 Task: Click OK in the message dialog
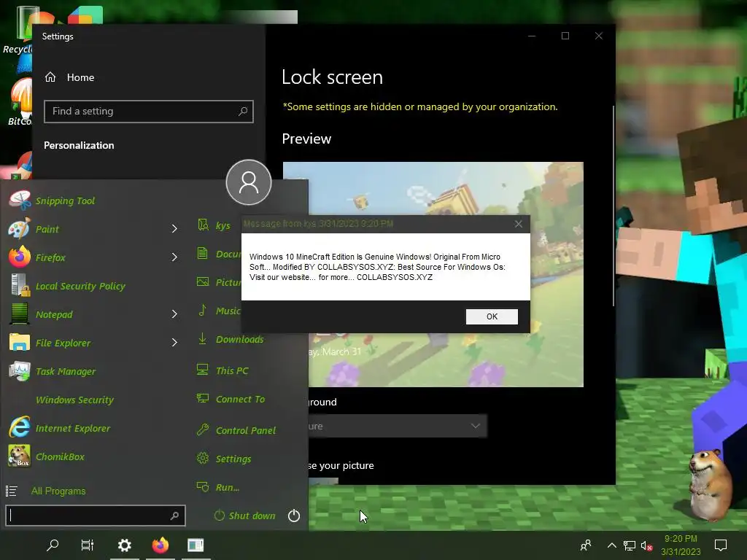point(492,316)
